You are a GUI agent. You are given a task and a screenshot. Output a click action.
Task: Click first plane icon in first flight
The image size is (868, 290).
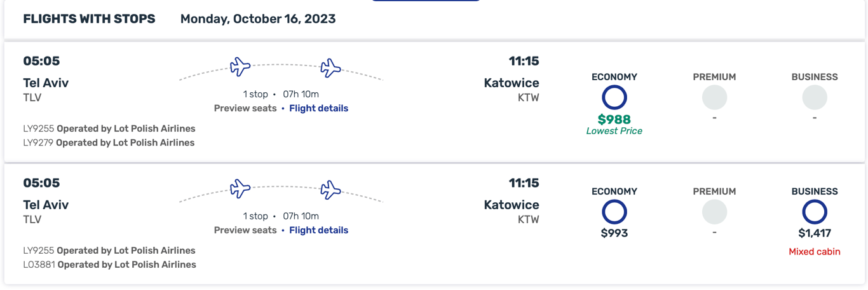click(240, 66)
